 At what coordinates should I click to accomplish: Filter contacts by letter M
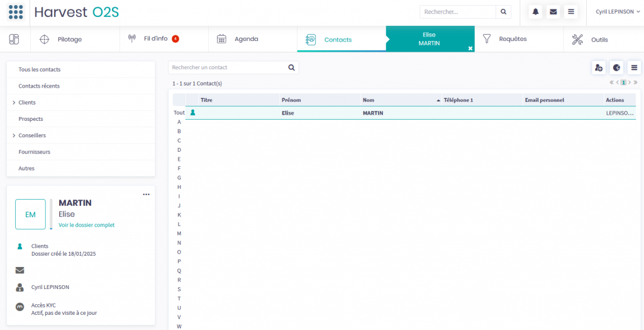coord(179,234)
